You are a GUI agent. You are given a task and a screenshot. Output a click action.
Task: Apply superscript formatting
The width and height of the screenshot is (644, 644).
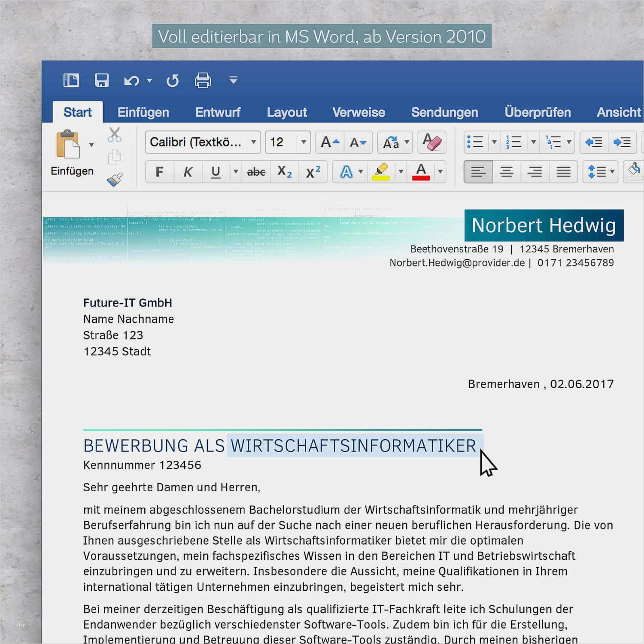coord(312,171)
